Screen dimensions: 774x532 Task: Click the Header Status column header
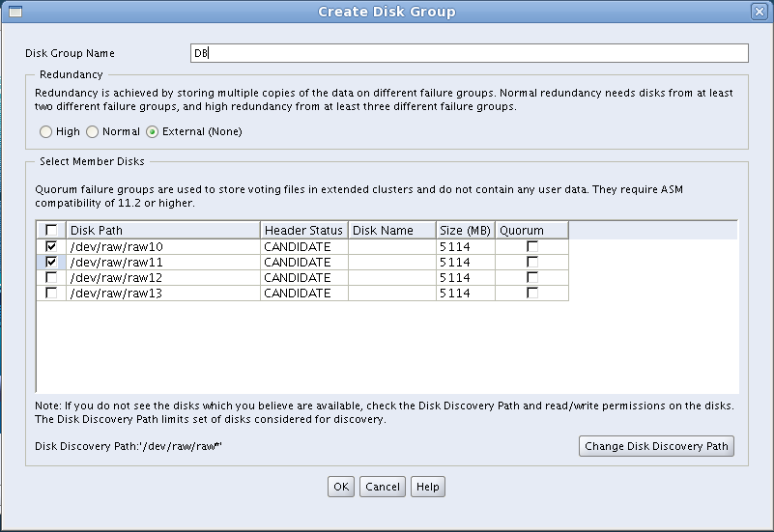[x=304, y=230]
